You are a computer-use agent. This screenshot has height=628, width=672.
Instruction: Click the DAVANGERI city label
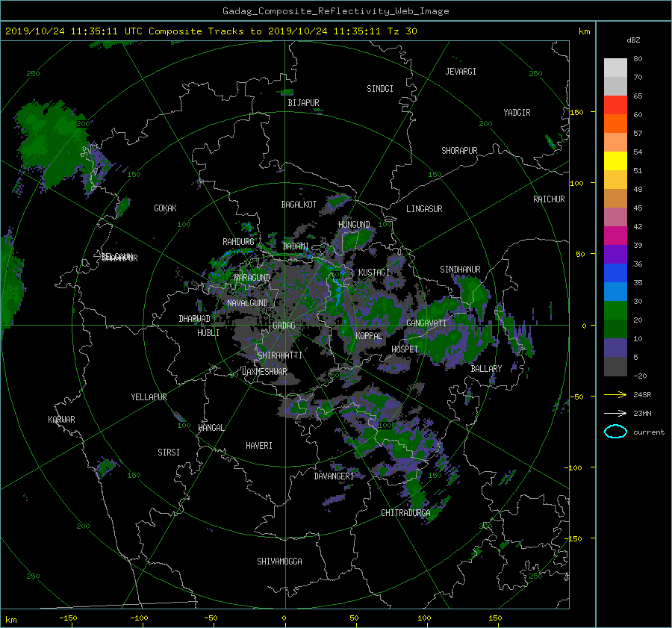pos(334,476)
